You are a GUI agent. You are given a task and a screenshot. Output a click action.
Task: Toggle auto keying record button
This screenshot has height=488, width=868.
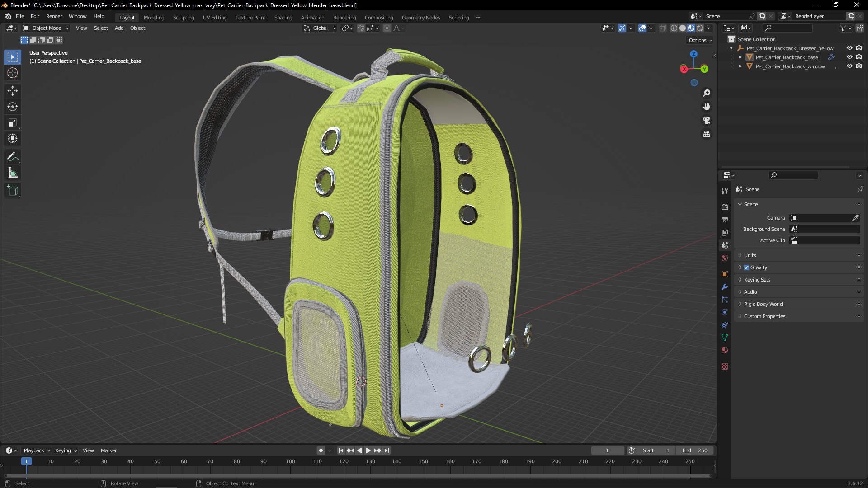[x=321, y=450]
